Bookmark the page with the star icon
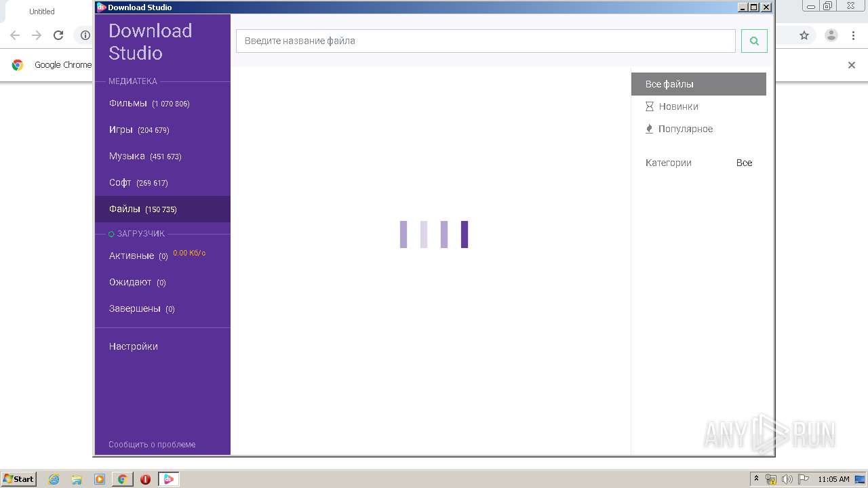 [x=804, y=35]
